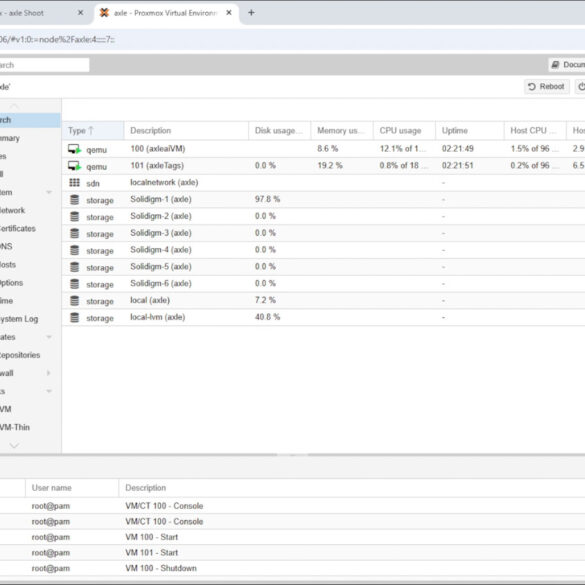Open the System Log side menu item
This screenshot has width=585, height=585.
pyautogui.click(x=30, y=319)
